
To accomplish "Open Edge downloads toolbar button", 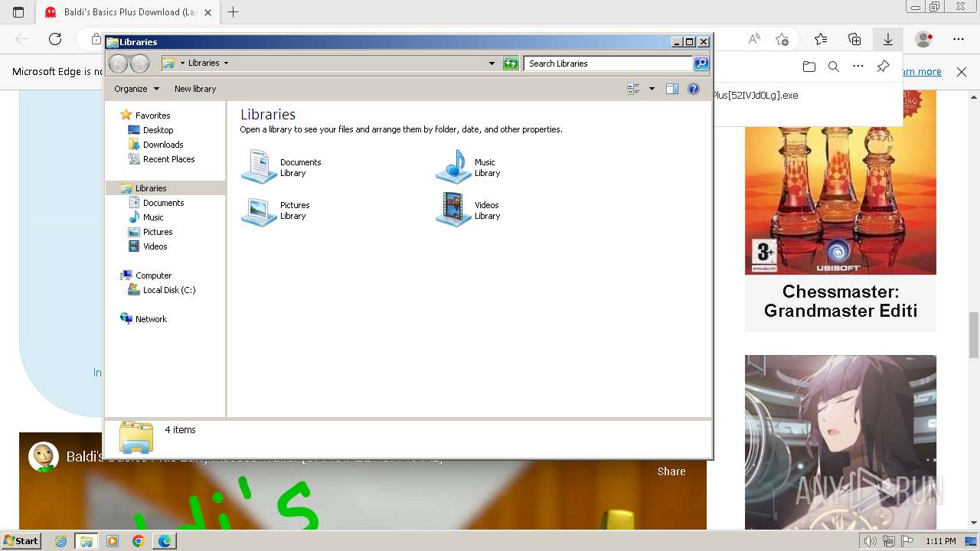I will click(887, 39).
